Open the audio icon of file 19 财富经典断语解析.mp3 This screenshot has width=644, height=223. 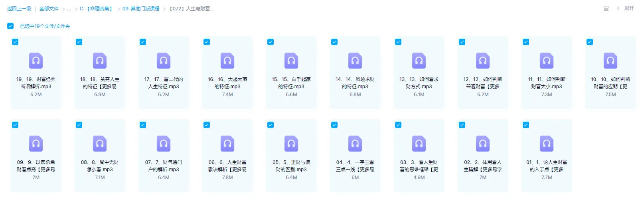pos(36,61)
